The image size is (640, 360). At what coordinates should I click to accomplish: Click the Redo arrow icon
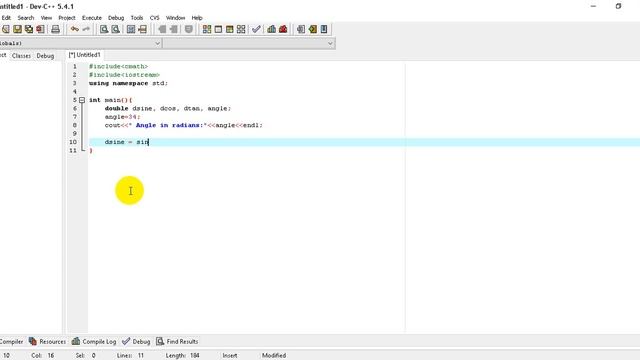click(86, 29)
